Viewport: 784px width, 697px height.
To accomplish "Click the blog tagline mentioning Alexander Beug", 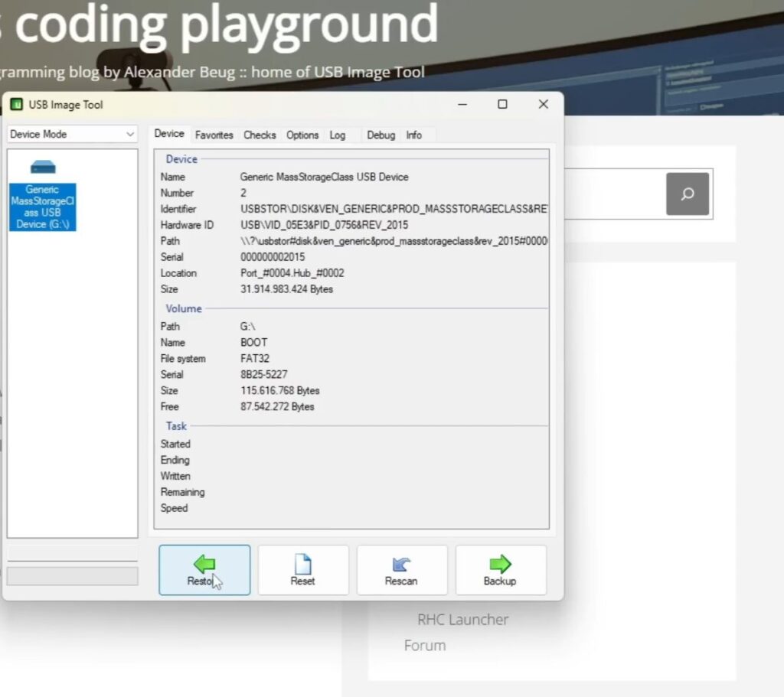I will tap(213, 72).
